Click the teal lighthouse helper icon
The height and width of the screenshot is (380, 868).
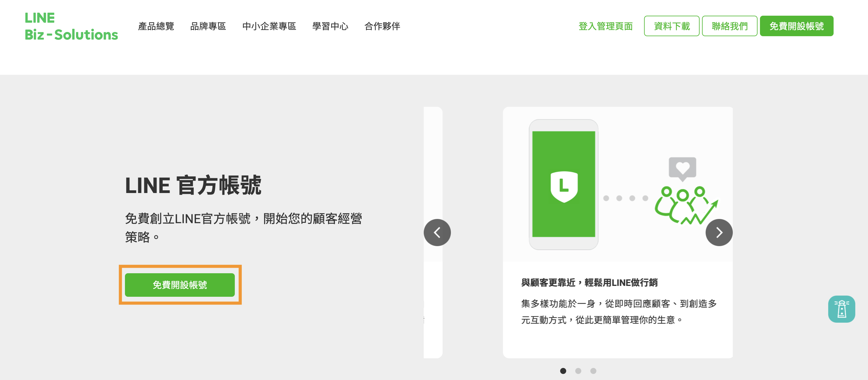pos(841,309)
